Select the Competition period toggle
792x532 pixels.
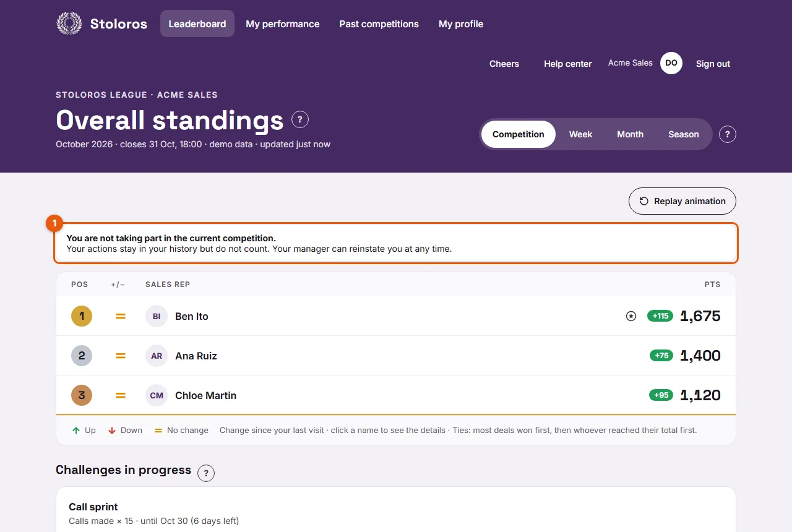coord(519,134)
